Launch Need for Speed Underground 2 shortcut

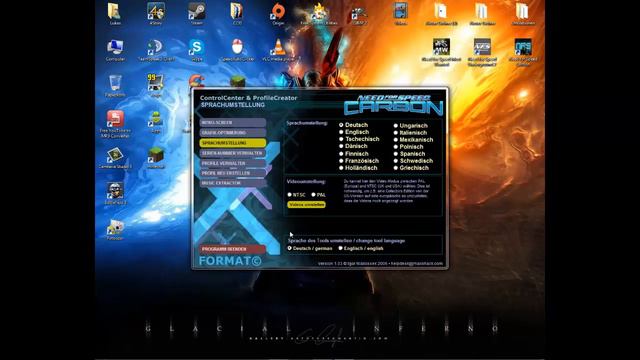pyautogui.click(x=482, y=51)
